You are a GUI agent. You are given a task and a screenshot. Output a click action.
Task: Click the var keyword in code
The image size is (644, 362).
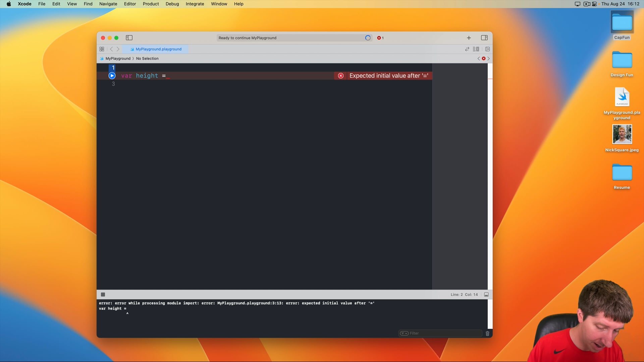click(126, 76)
